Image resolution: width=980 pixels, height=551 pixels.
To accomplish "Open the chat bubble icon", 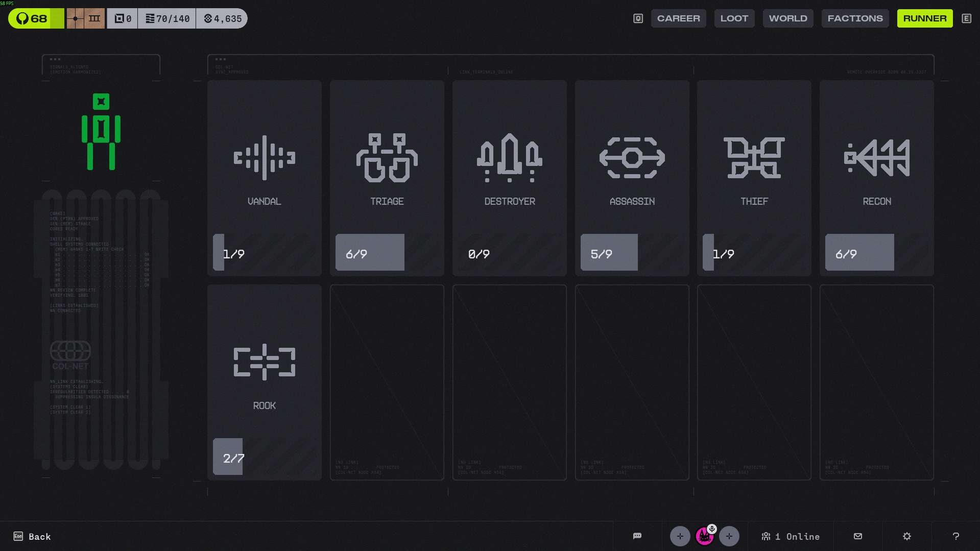I will pos(637,536).
